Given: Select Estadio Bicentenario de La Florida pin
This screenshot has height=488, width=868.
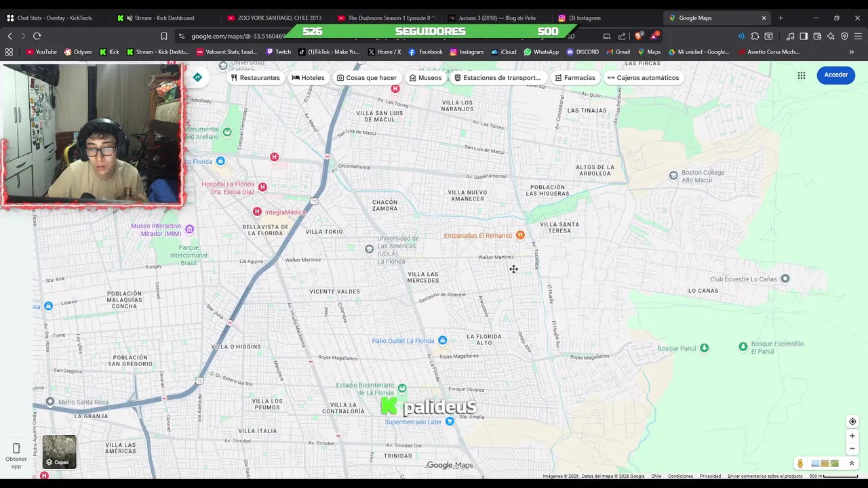Looking at the screenshot, I should (x=402, y=388).
